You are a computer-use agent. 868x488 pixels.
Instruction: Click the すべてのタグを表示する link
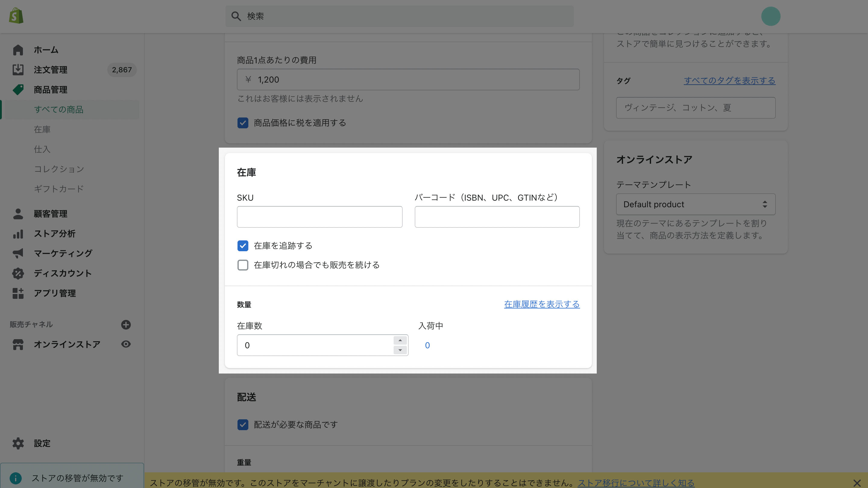729,80
